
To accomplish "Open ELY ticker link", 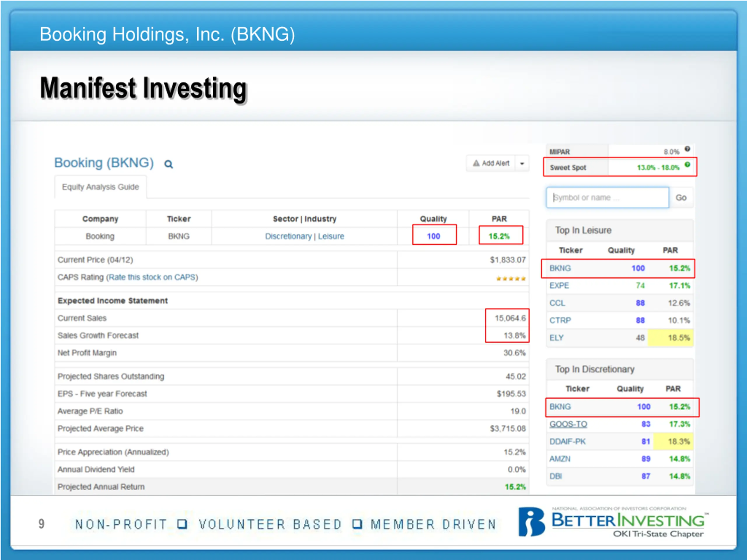I will [556, 338].
